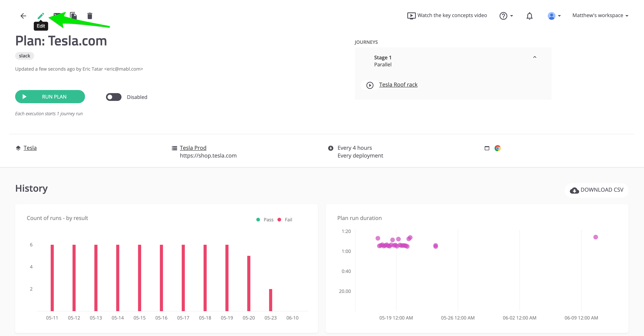
Task: Go back using the left arrow
Action: [23, 16]
